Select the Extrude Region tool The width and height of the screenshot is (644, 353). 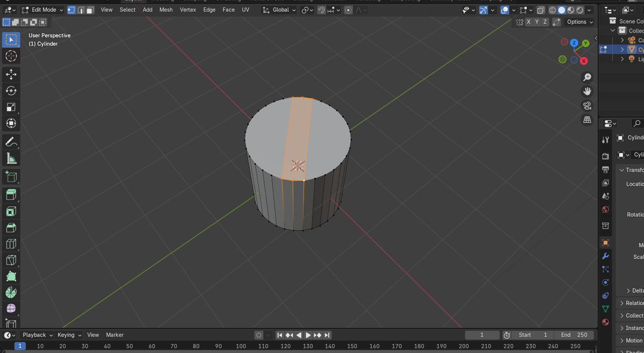(x=11, y=195)
